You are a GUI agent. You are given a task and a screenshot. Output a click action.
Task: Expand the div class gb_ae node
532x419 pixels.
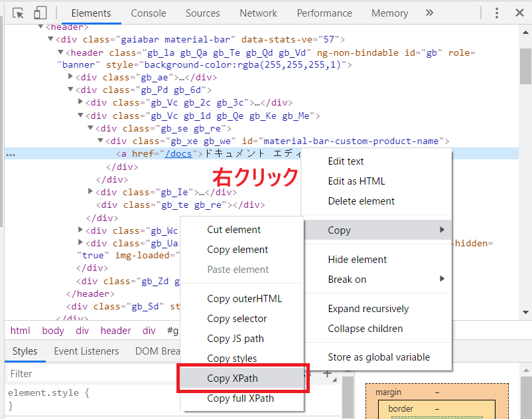click(70, 76)
